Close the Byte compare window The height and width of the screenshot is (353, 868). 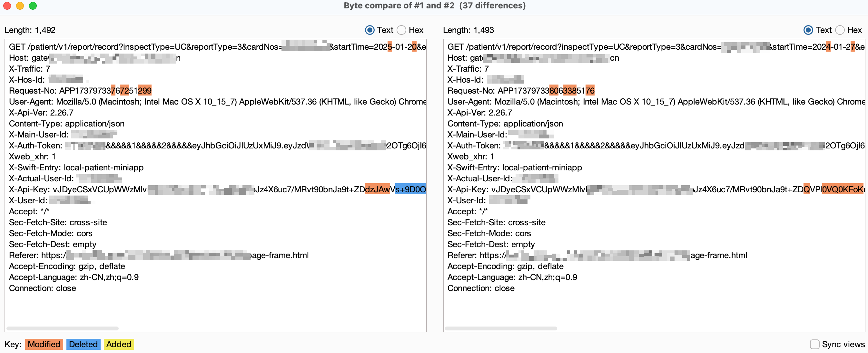tap(7, 6)
